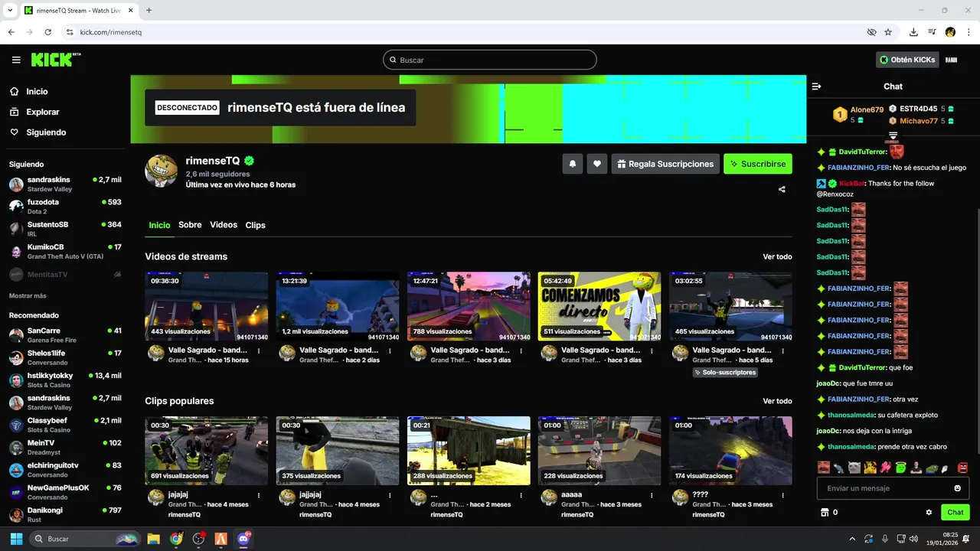Bookmark this page star icon
The image size is (980, 551).
[888, 32]
